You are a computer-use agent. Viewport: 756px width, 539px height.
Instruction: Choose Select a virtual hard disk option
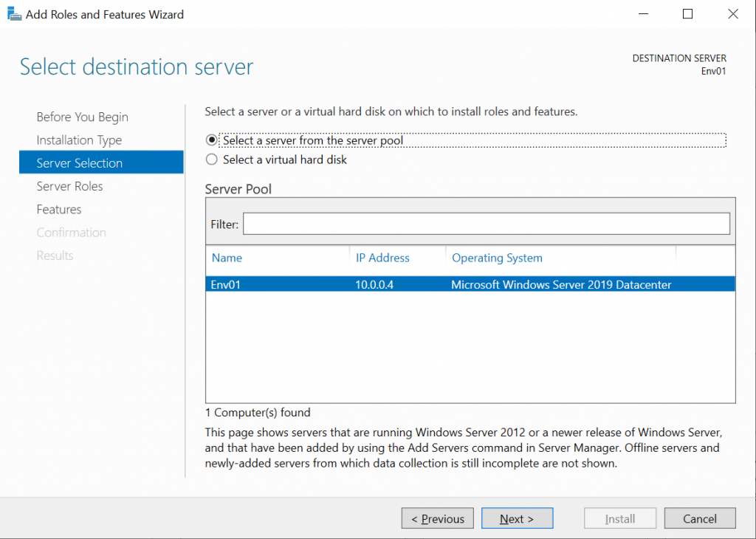pos(211,159)
